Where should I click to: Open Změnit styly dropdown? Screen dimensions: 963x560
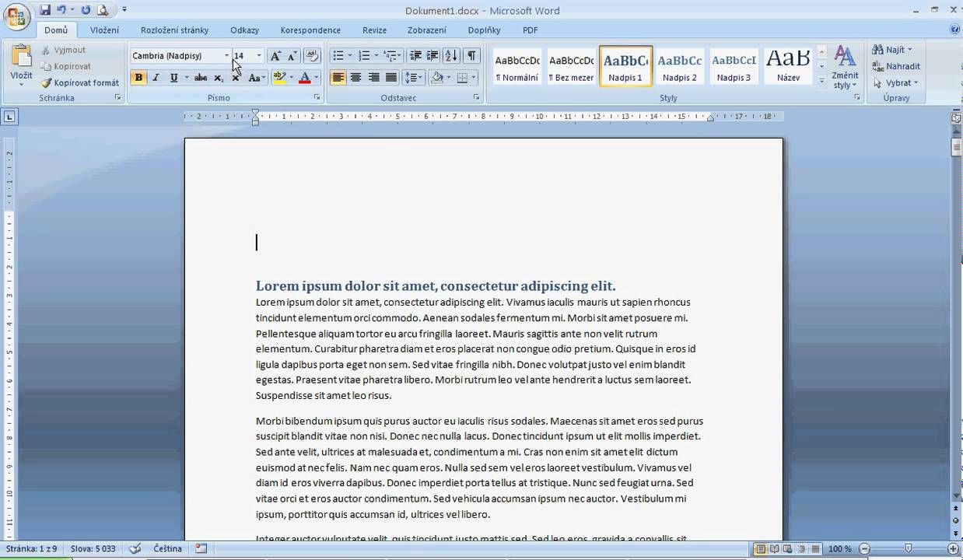(844, 67)
